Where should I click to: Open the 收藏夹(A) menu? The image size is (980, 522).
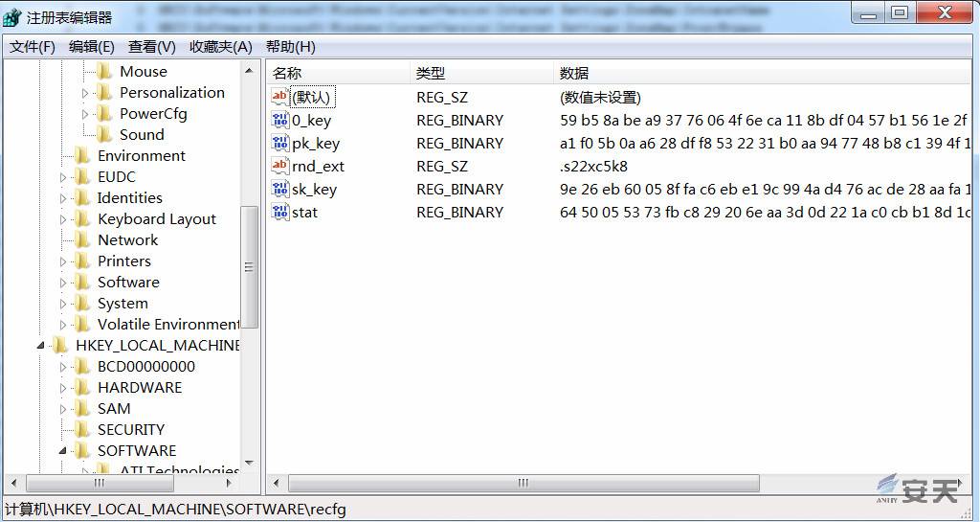pyautogui.click(x=221, y=47)
